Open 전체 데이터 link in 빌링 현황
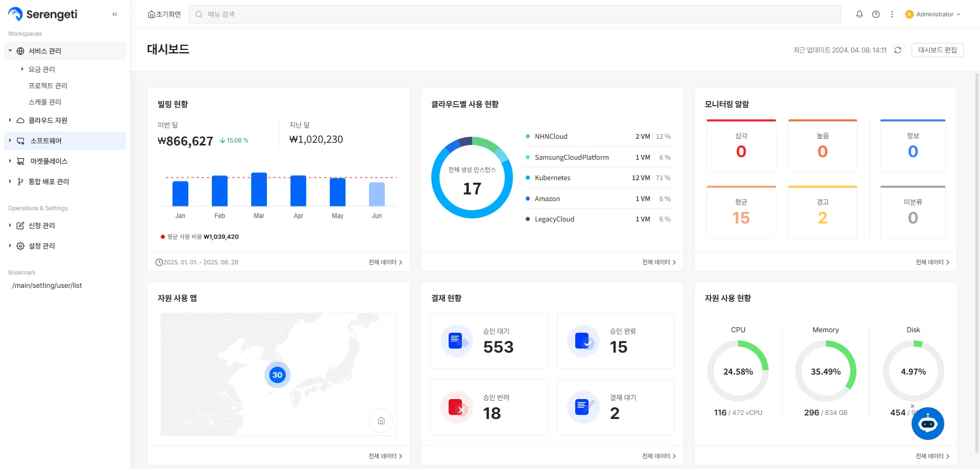This screenshot has width=980, height=469. point(385,262)
